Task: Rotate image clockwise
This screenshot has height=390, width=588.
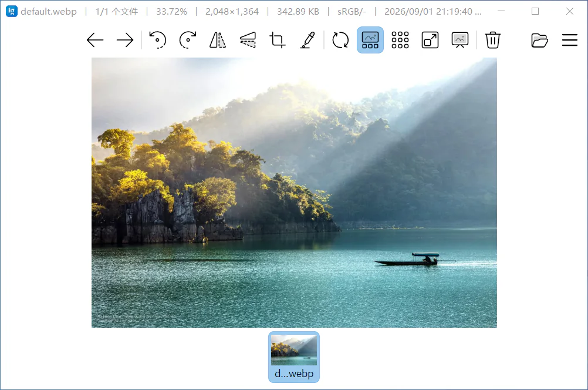Action: click(x=188, y=40)
